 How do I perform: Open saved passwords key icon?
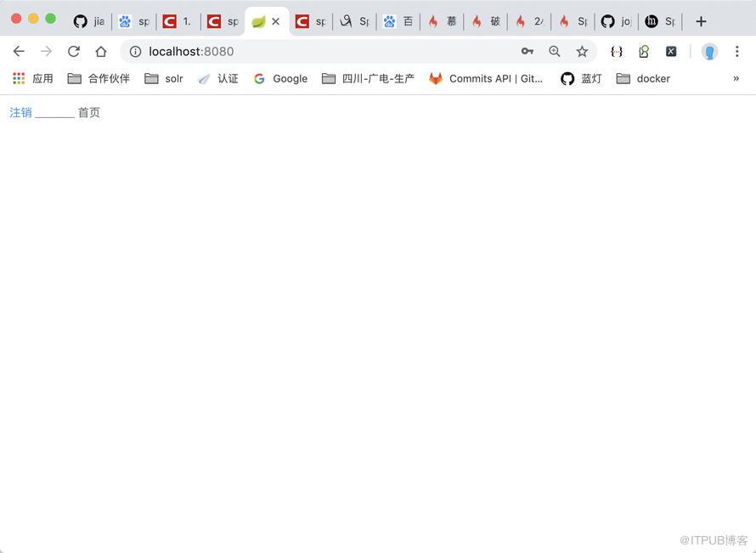point(528,51)
